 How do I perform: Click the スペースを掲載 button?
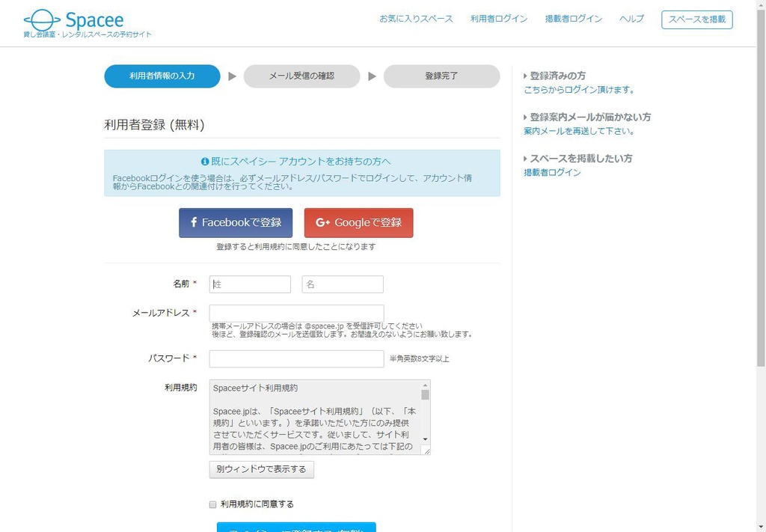(x=697, y=19)
